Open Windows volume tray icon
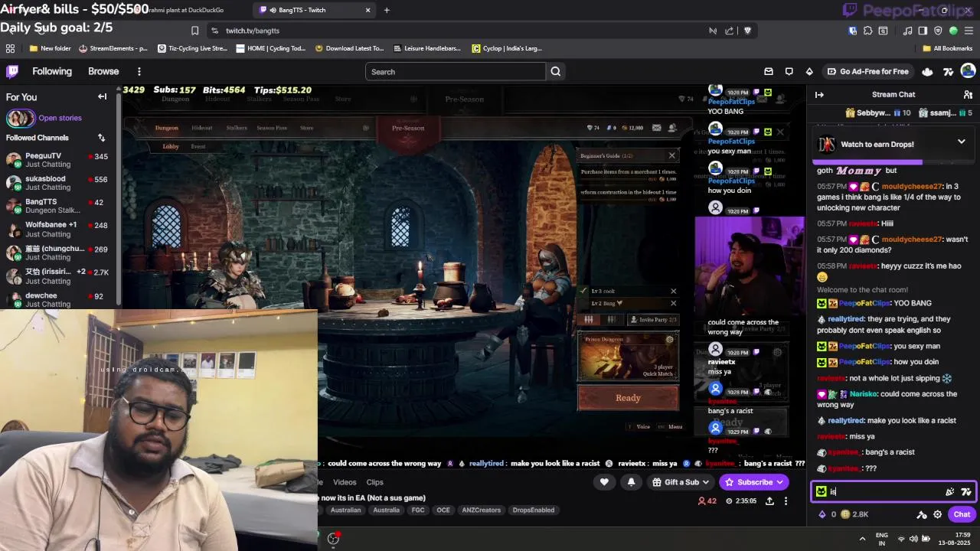Image resolution: width=980 pixels, height=551 pixels. [x=915, y=538]
